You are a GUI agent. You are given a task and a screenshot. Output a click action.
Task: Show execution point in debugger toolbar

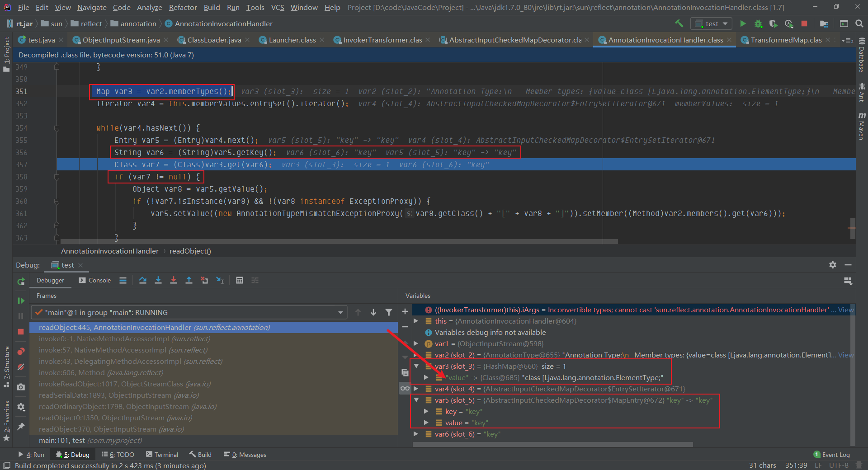coord(123,280)
